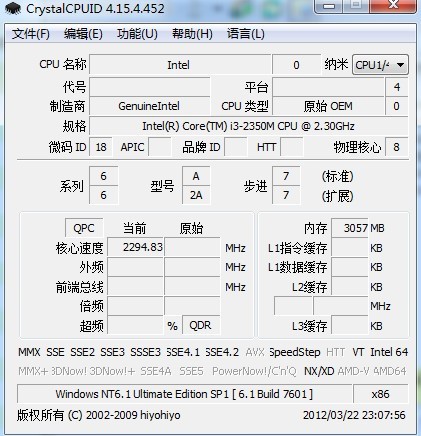This screenshot has height=436, width=421.
Task: Expand the CPU1/4 selector dropdown
Action: pyautogui.click(x=380, y=65)
